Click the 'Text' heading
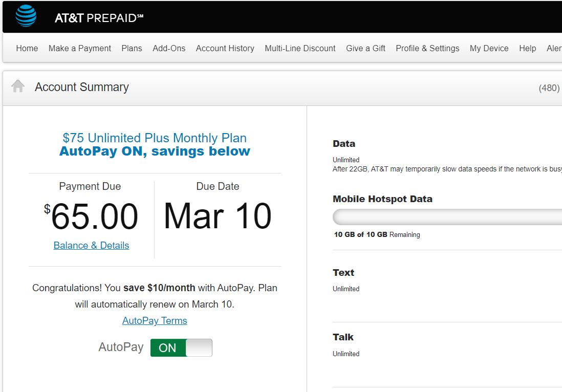This screenshot has width=562, height=392. pos(343,273)
